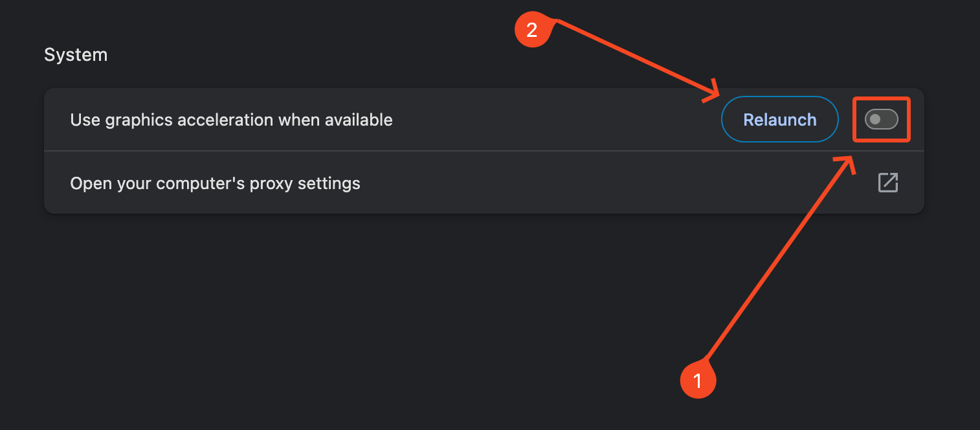This screenshot has height=430, width=980.
Task: Click the red annotation marker numbered 1
Action: pyautogui.click(x=698, y=379)
